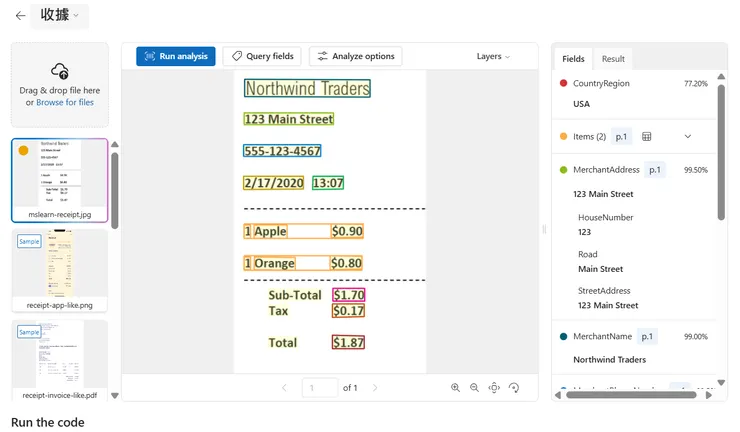Viewport: 740px width, 432px height.
Task: Click the p.1 badge beside MerchantAddress
Action: 655,170
